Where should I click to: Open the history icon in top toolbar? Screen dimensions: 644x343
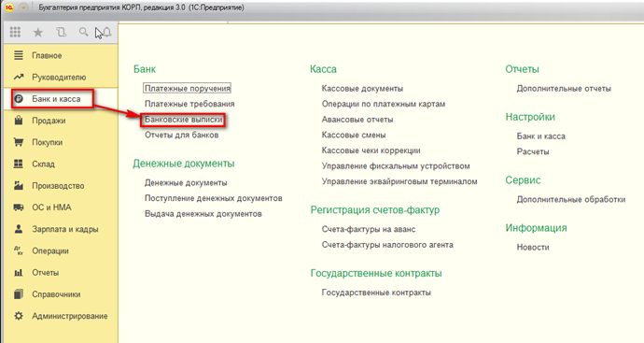coord(61,32)
